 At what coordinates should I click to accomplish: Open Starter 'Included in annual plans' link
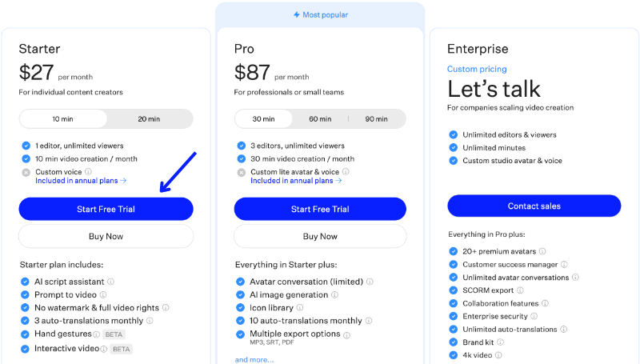(81, 181)
